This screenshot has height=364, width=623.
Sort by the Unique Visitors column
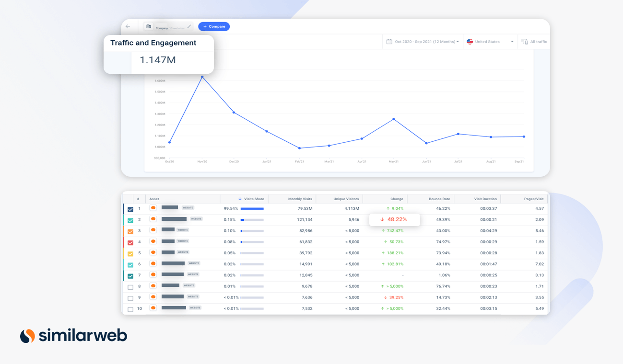[x=346, y=199]
